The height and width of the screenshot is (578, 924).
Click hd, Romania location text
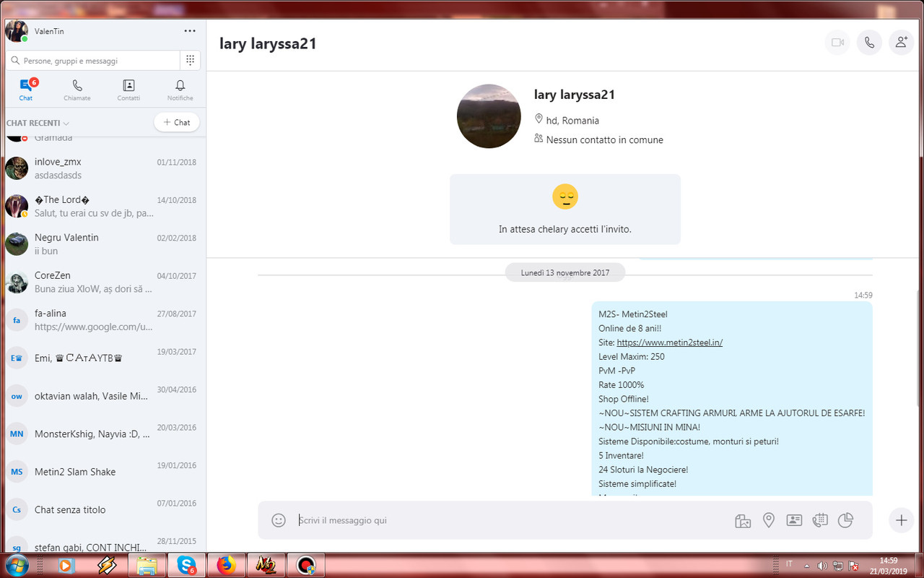click(572, 121)
